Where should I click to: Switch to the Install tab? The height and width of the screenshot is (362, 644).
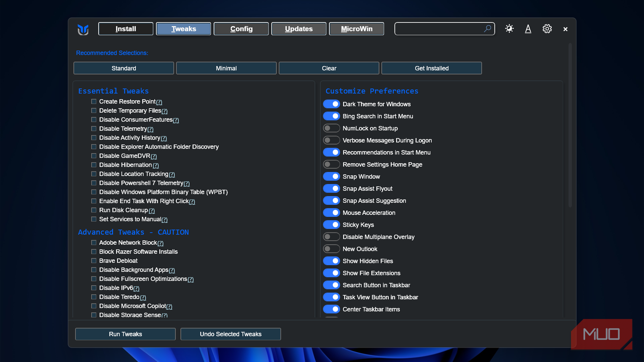126,29
